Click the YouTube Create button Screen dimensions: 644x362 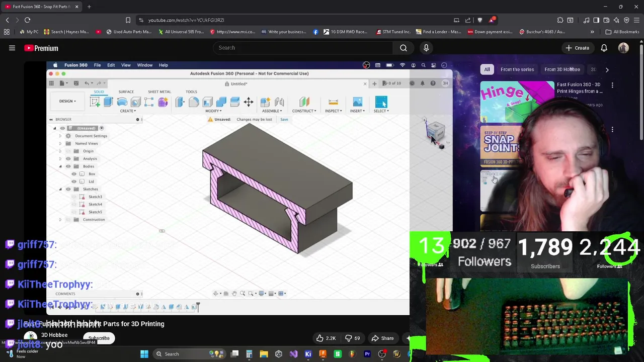pyautogui.click(x=577, y=48)
